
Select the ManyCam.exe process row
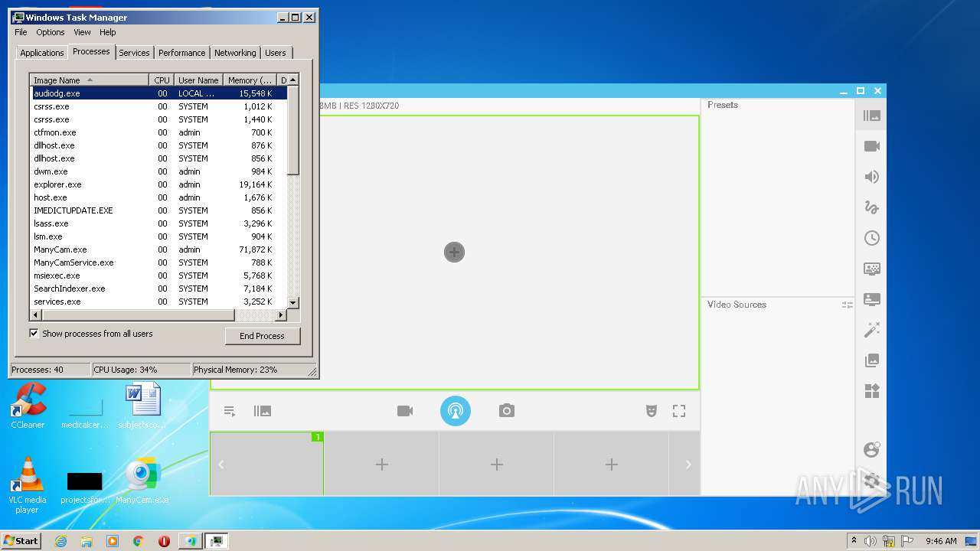click(x=159, y=249)
